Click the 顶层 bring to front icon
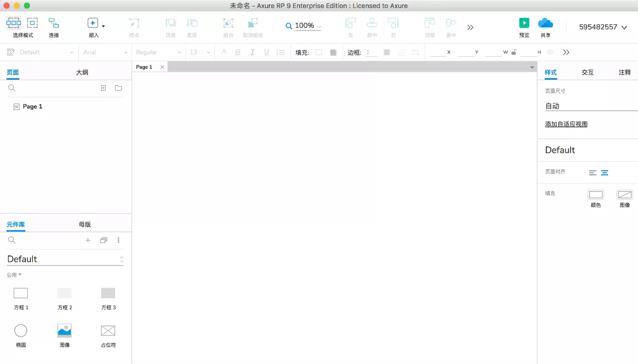This screenshot has width=638, height=364. pos(170,23)
